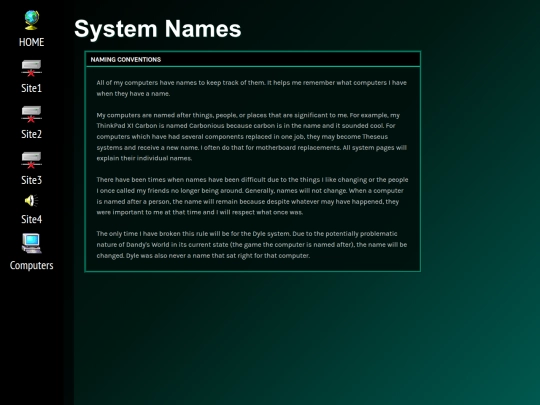The image size is (540, 405).
Task: Click the line 'explain their individual names.'
Action: [144, 158]
